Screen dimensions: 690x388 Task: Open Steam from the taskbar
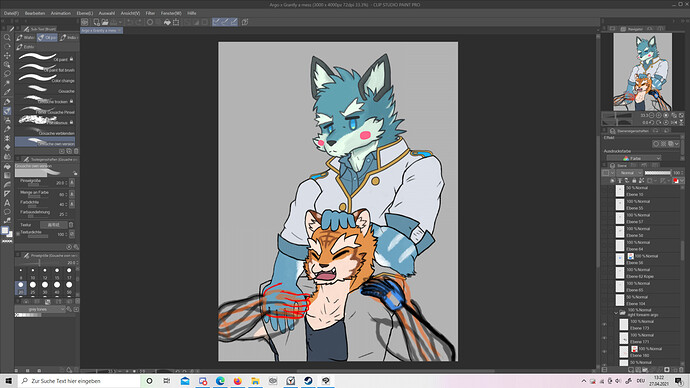click(x=308, y=381)
